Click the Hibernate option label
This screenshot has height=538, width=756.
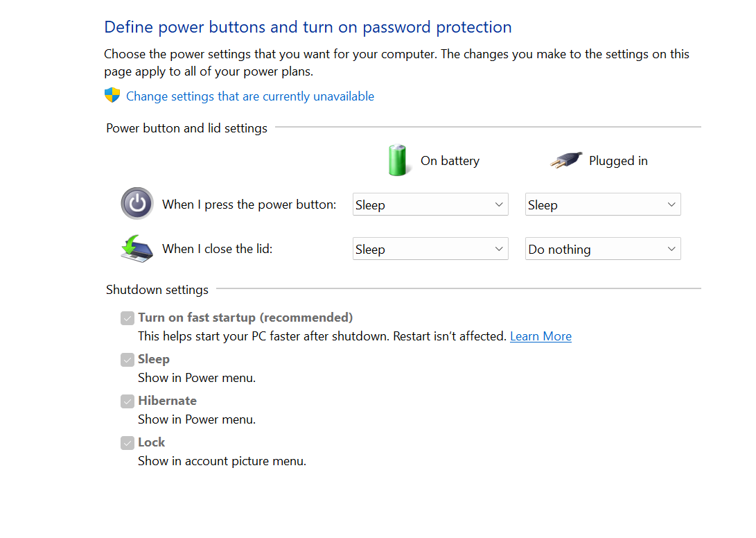[167, 401]
